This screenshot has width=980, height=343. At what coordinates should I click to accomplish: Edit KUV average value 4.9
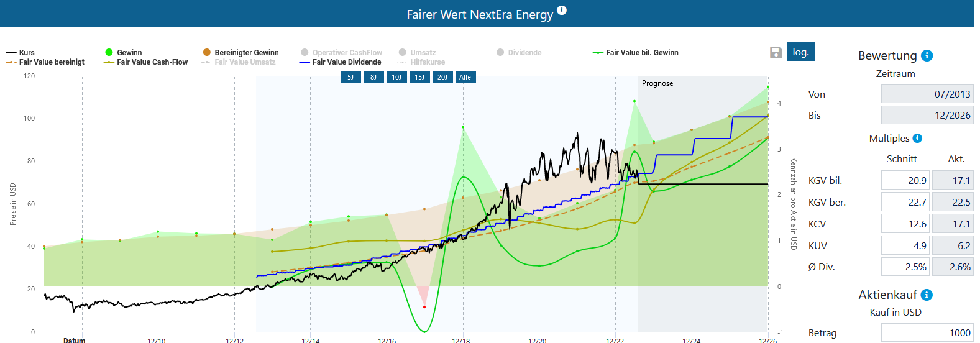[x=905, y=245]
